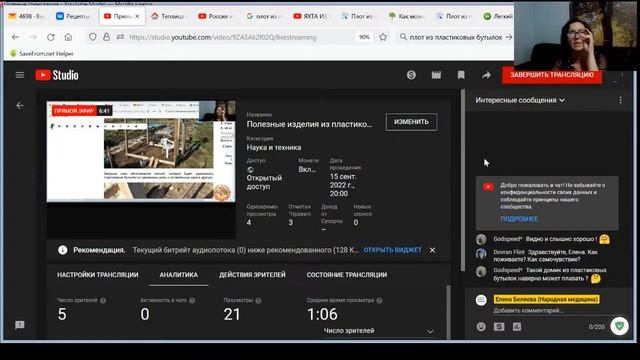Open the 90% zoom level indicator

(364, 37)
